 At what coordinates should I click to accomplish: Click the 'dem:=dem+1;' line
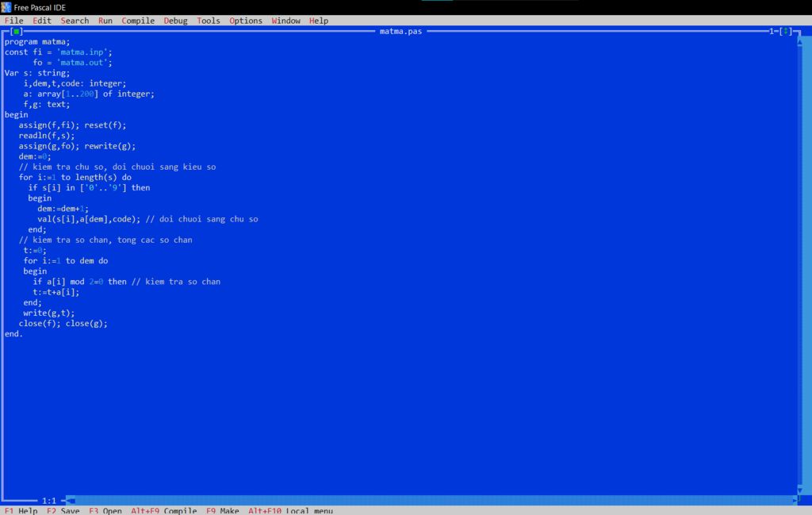[x=63, y=209]
